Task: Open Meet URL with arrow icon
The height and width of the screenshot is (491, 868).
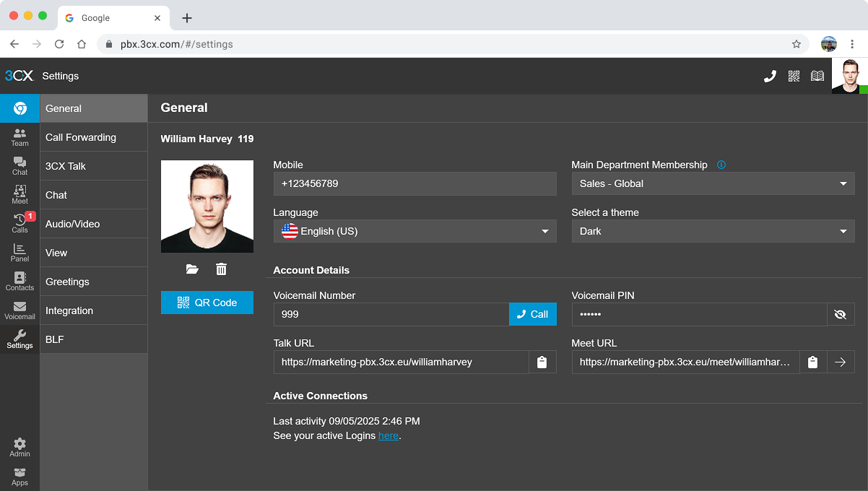Action: click(x=841, y=362)
